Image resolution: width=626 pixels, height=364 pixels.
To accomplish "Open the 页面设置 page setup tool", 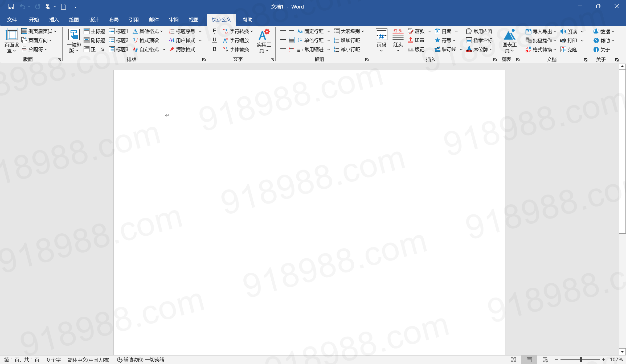I will pyautogui.click(x=11, y=41).
